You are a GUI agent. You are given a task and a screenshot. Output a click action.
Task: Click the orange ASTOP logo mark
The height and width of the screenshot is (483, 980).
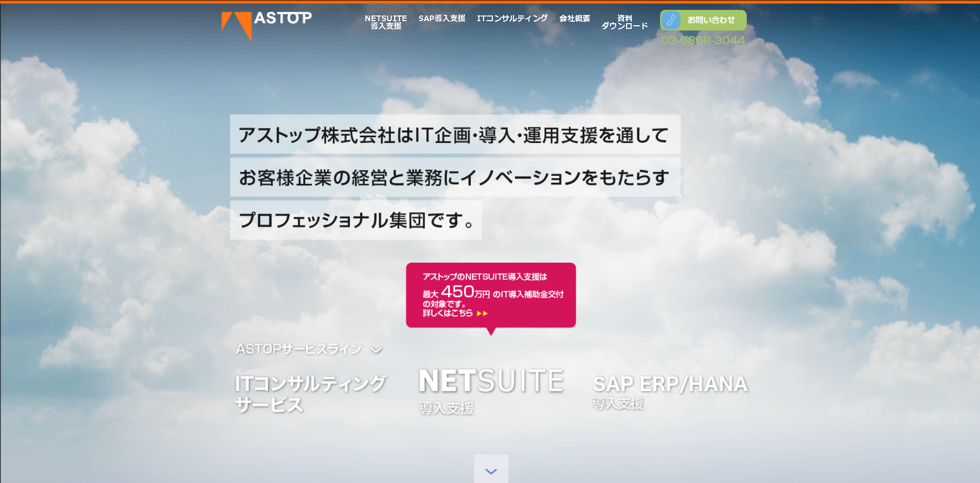(237, 25)
